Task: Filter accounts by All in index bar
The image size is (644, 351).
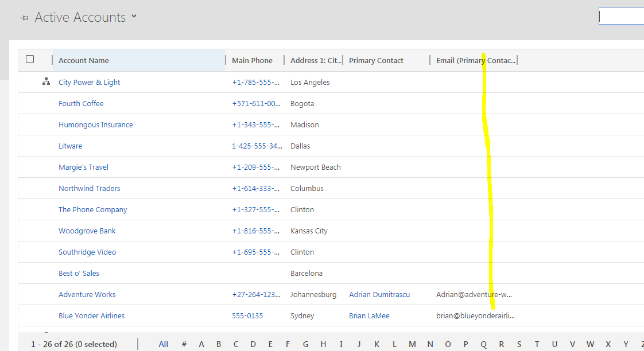Action: coord(164,344)
